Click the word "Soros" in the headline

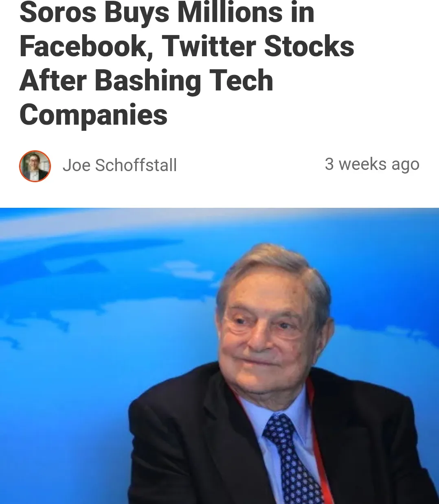(x=58, y=12)
